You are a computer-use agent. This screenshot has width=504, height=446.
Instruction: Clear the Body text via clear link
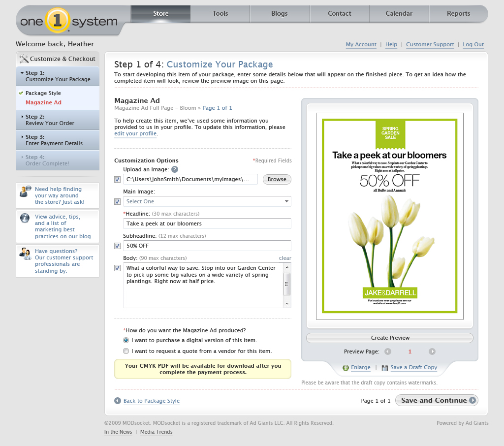pyautogui.click(x=285, y=258)
